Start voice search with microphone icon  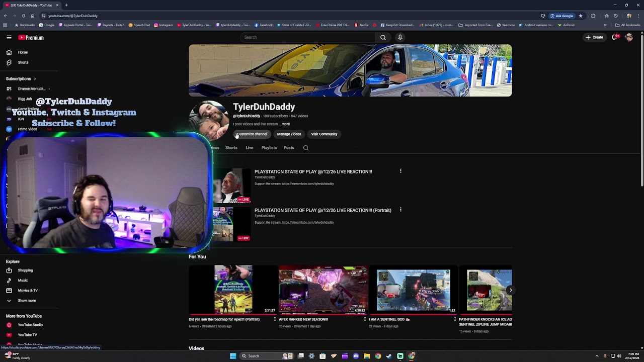click(400, 37)
